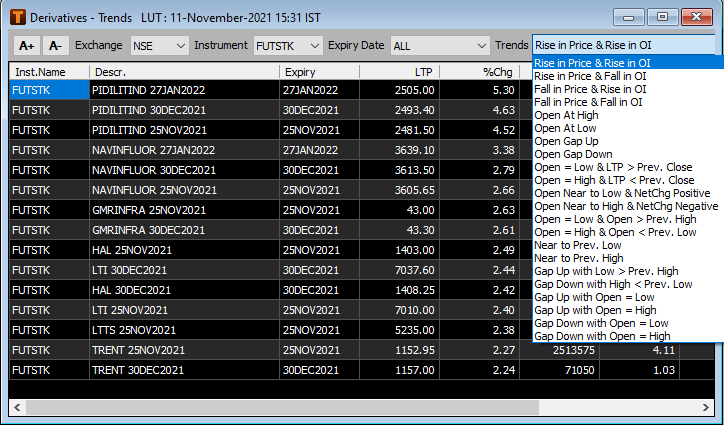Click the horizontal scrollbar thumb

(x=283, y=407)
